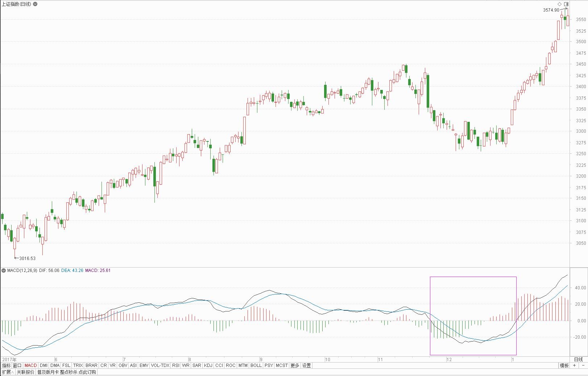
Task: Click the 模板 template button
Action: (x=564, y=365)
